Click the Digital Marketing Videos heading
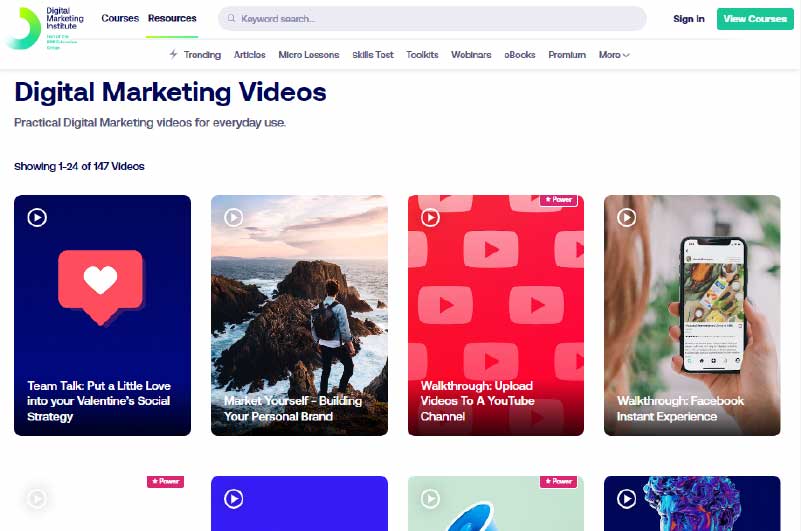 [x=170, y=93]
